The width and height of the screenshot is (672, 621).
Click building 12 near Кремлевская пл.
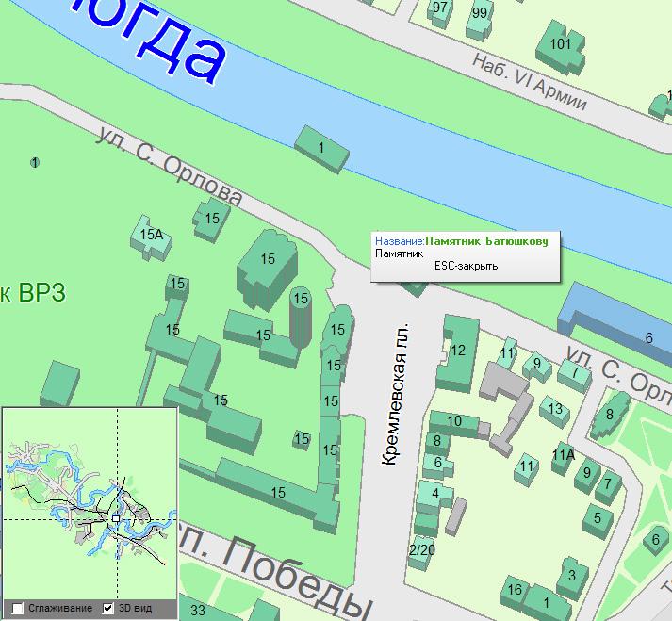pyautogui.click(x=458, y=351)
